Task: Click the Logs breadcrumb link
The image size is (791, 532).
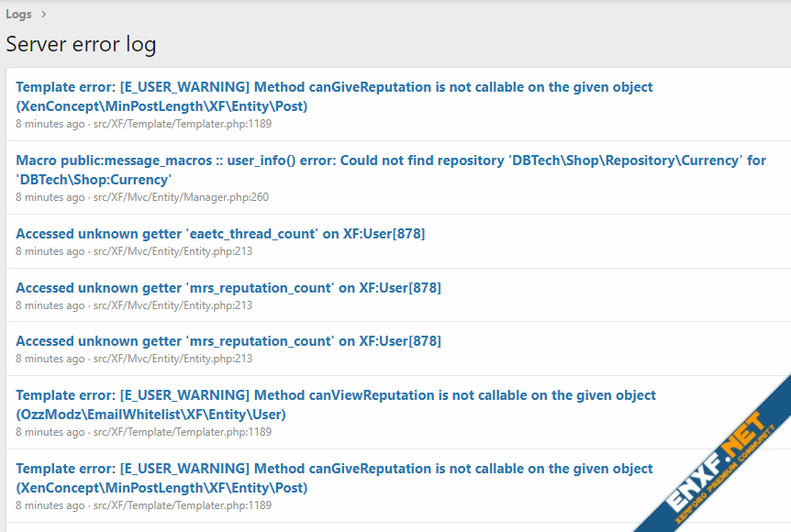Action: 18,14
